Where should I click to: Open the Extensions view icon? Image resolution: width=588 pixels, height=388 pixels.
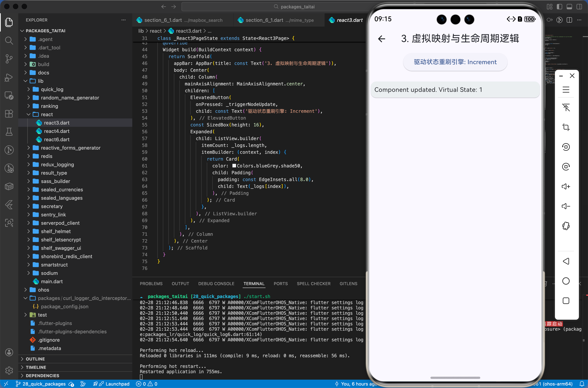coord(9,114)
